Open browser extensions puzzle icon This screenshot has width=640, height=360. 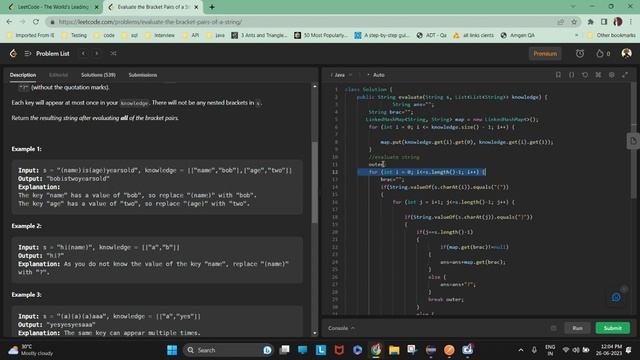(590, 22)
